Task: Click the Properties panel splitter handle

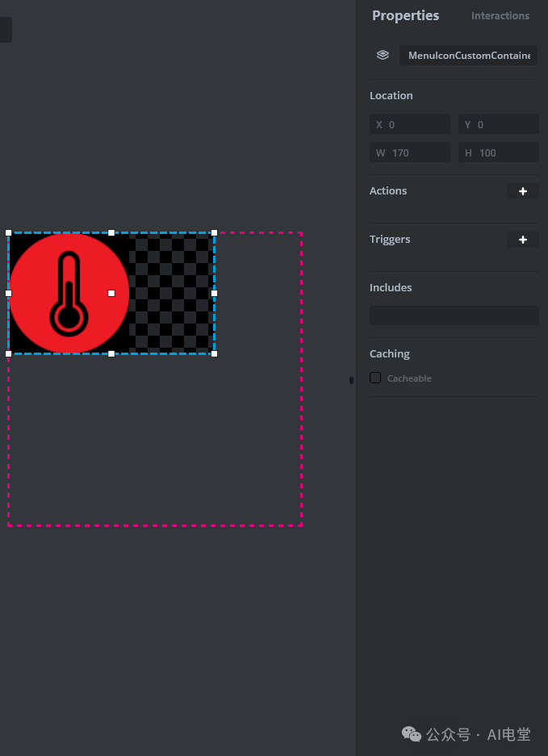Action: pos(351,380)
